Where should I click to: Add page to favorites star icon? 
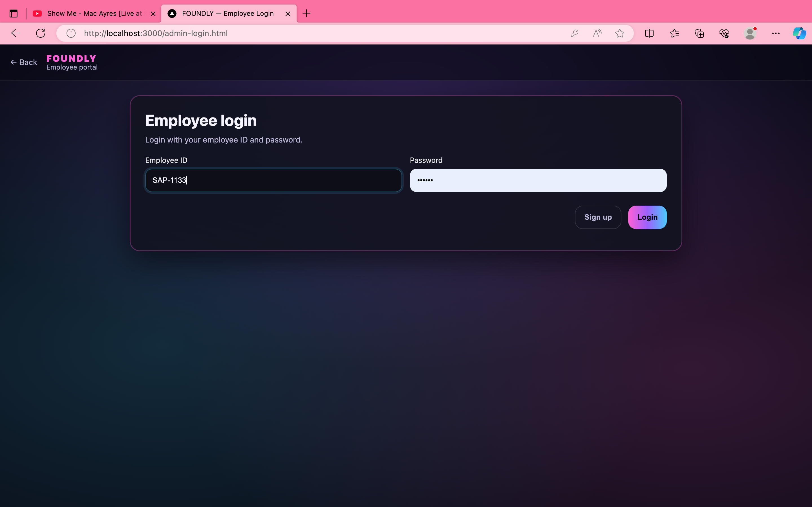619,33
